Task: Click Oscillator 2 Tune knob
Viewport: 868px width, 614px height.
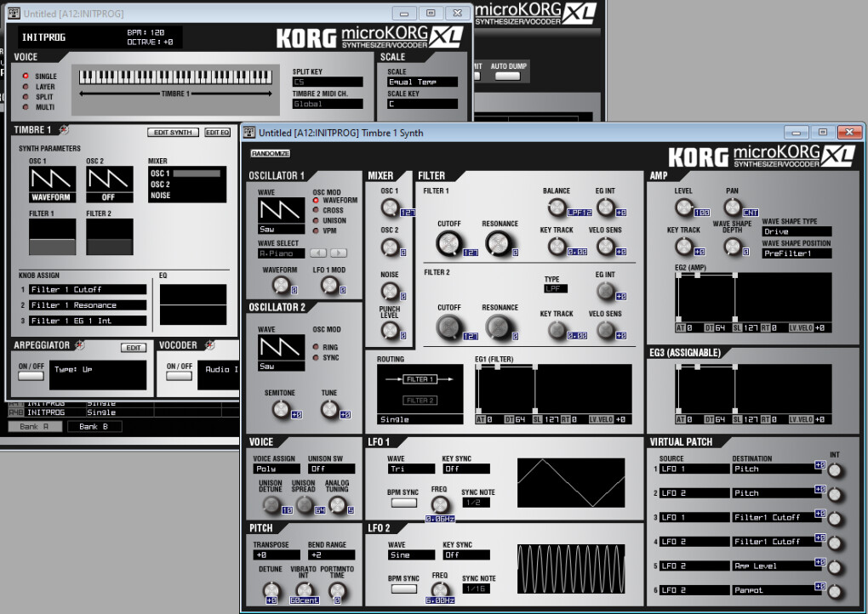Action: (329, 409)
